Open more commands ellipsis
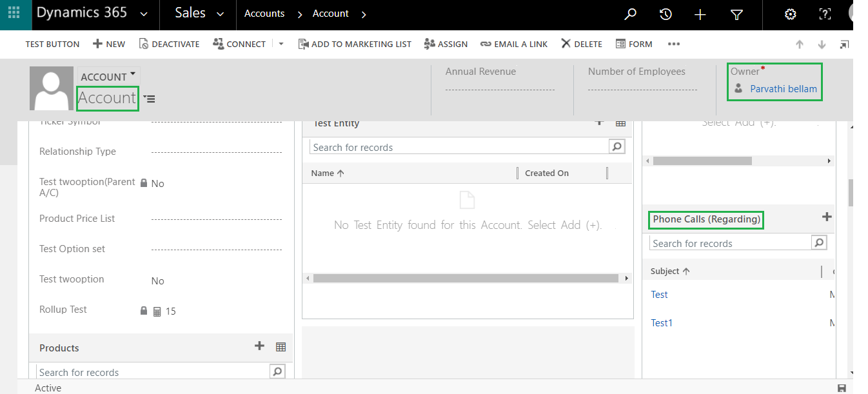The height and width of the screenshot is (394, 868). [x=674, y=44]
